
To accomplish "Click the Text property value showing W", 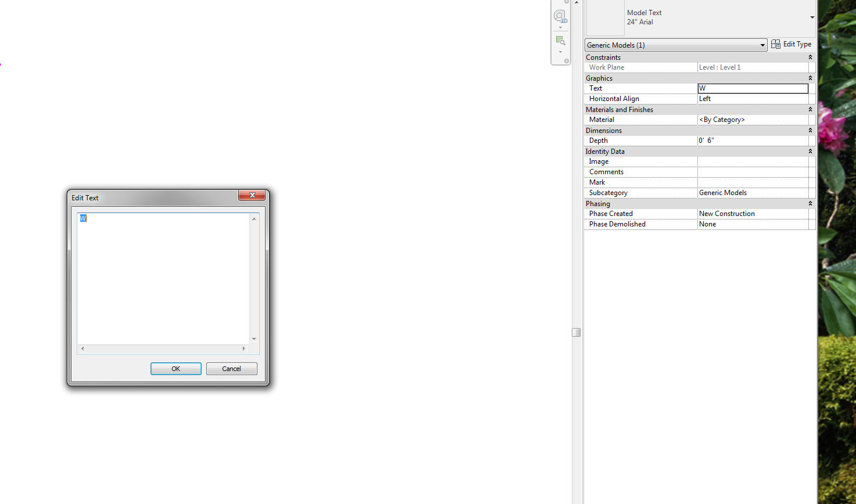I will click(753, 88).
